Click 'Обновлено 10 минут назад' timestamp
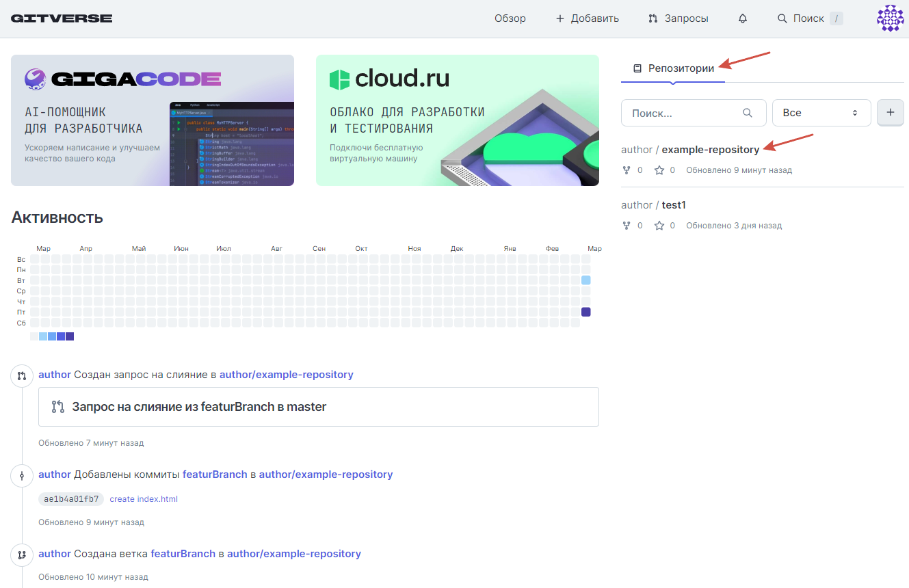 click(93, 577)
